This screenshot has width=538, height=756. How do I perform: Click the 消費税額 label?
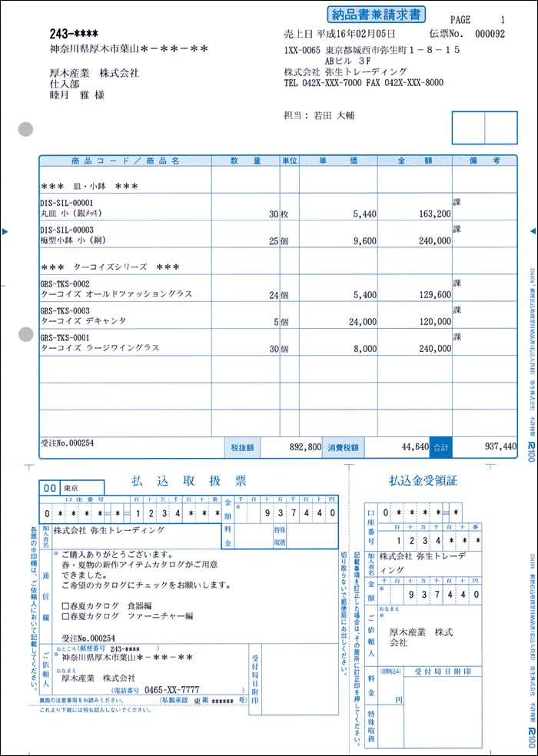tap(343, 447)
